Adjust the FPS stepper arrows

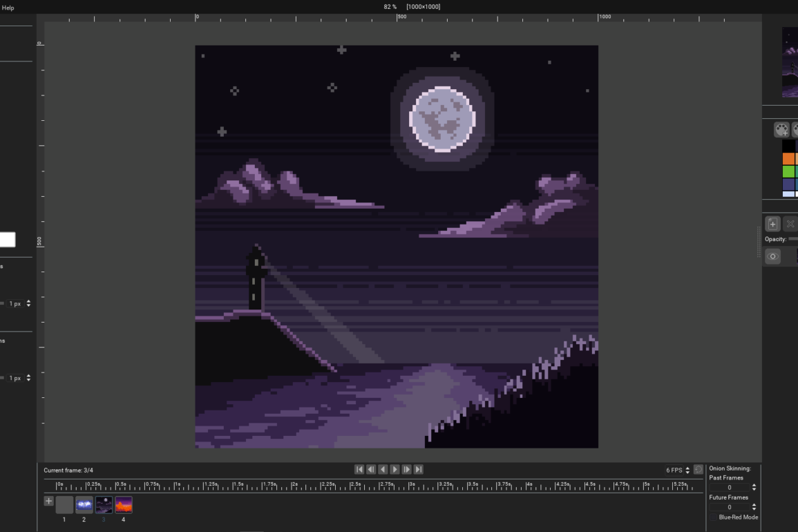687,470
